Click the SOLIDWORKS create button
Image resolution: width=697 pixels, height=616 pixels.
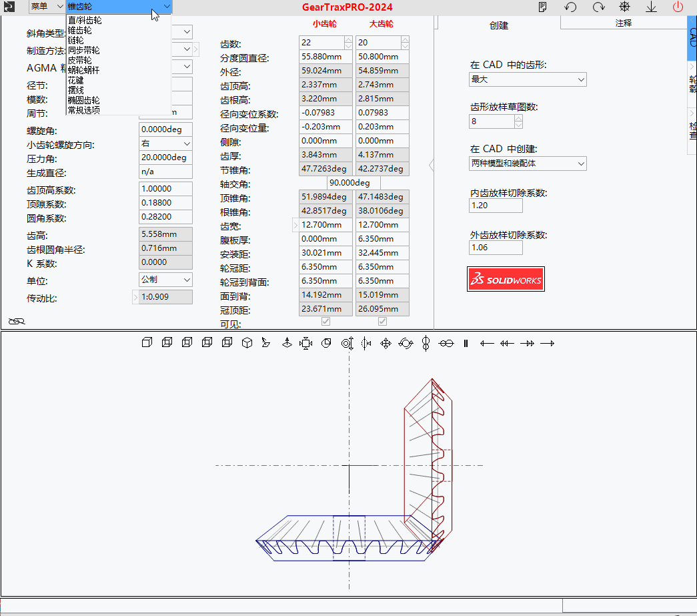(506, 280)
